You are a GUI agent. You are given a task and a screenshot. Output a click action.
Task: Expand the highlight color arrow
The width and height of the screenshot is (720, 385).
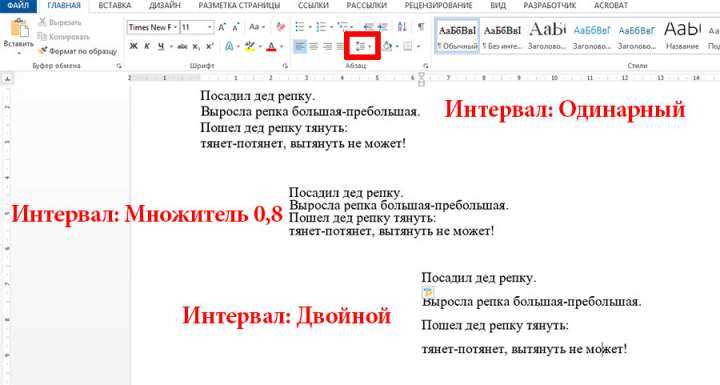pos(260,46)
